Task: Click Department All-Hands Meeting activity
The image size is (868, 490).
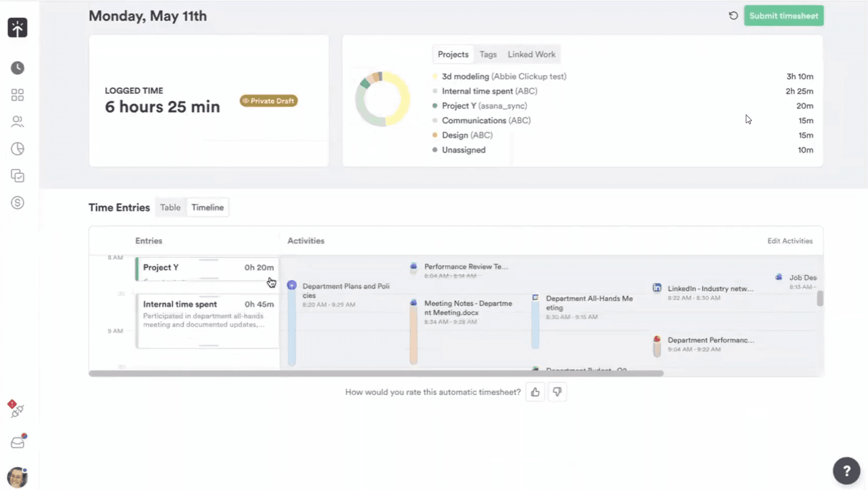Action: point(589,307)
